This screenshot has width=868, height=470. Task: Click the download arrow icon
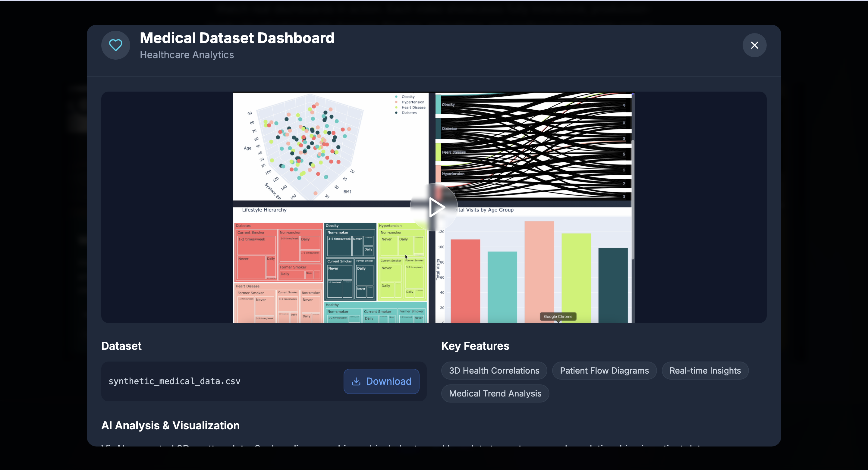pyautogui.click(x=356, y=381)
